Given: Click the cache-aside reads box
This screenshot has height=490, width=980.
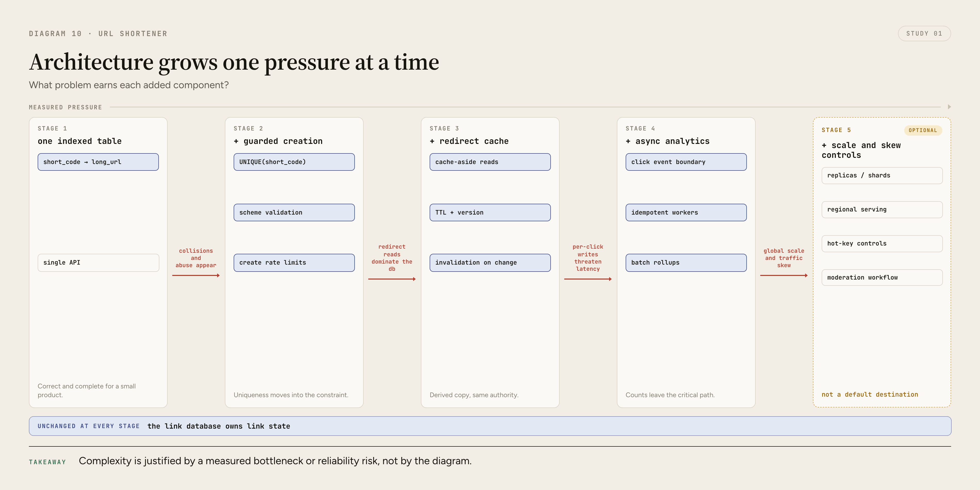Looking at the screenshot, I should click(490, 162).
